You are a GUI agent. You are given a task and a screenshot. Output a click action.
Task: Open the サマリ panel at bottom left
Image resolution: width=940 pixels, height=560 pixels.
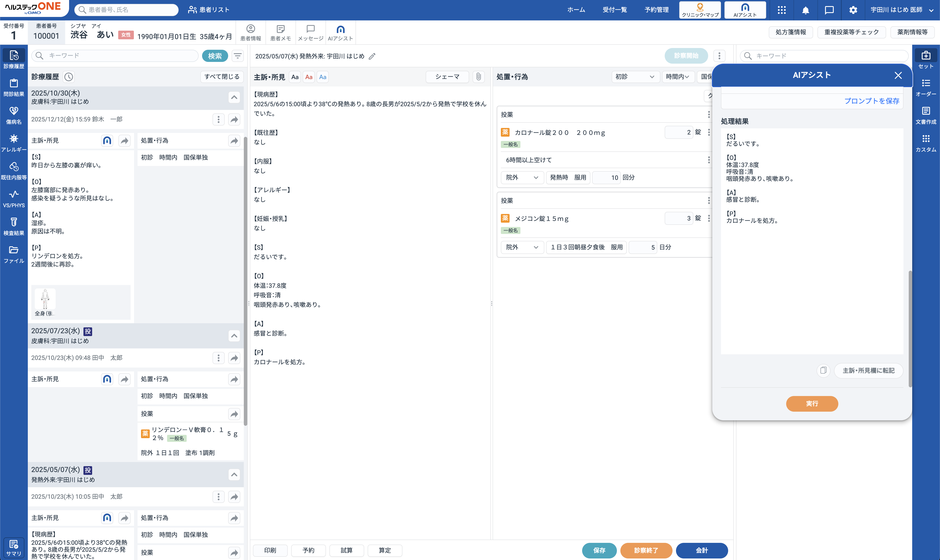tap(14, 547)
